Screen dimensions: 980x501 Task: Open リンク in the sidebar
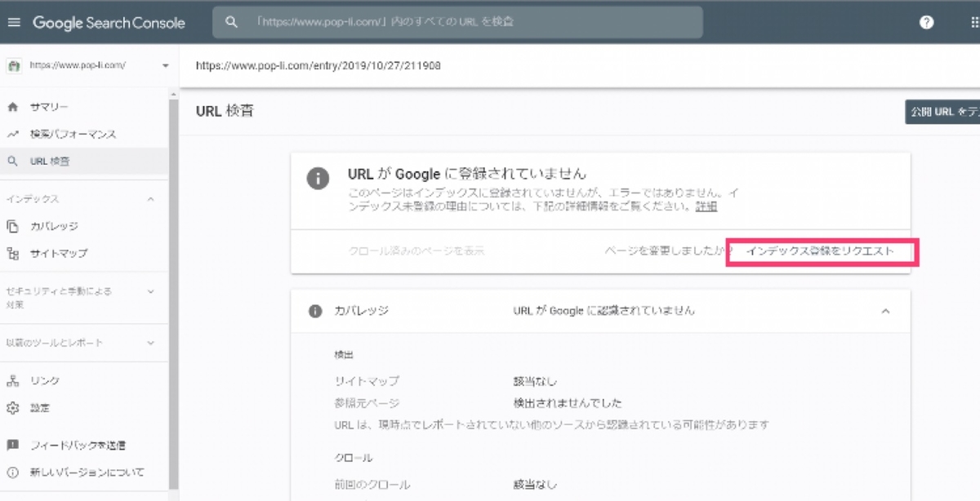point(44,380)
